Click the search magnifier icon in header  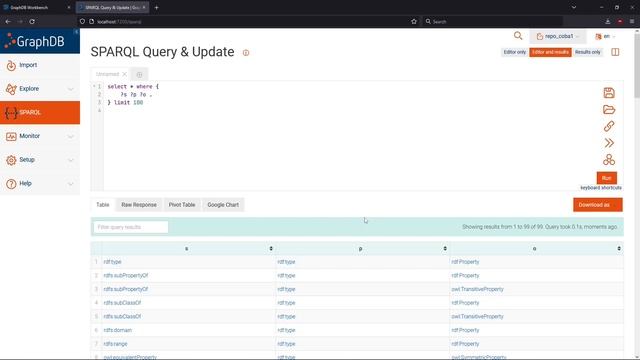pos(518,36)
